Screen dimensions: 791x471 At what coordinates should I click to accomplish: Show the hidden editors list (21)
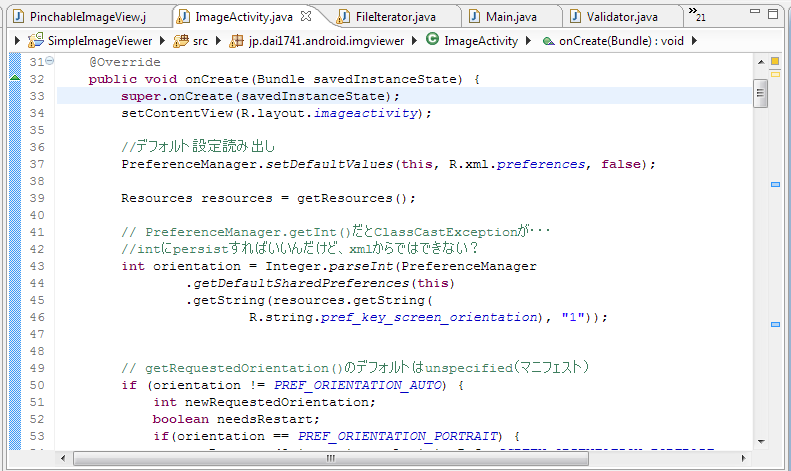pos(697,14)
